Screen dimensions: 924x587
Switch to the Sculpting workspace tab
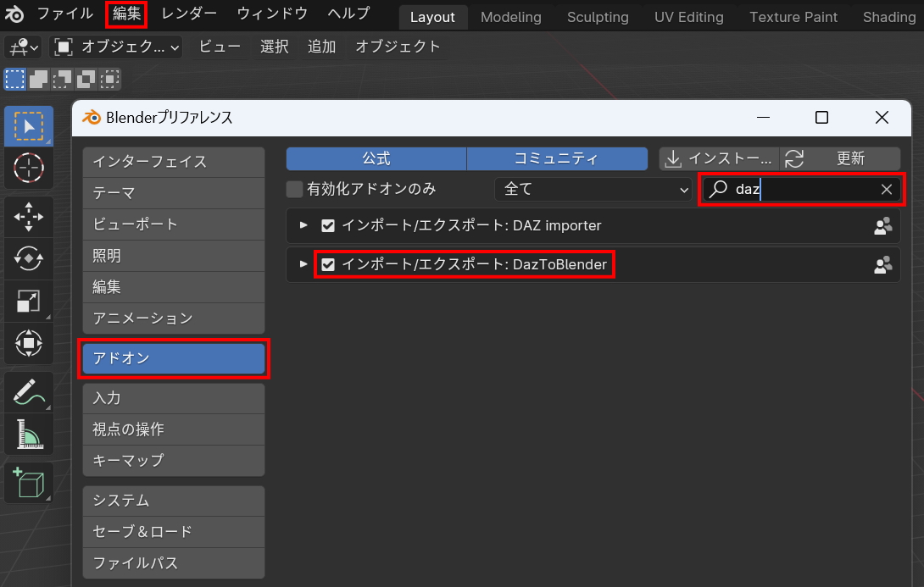598,17
